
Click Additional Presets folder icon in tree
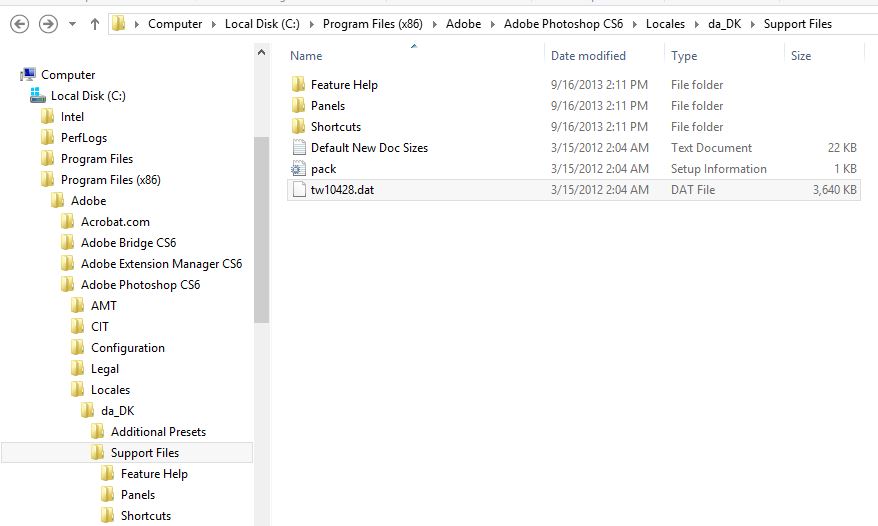coord(98,431)
